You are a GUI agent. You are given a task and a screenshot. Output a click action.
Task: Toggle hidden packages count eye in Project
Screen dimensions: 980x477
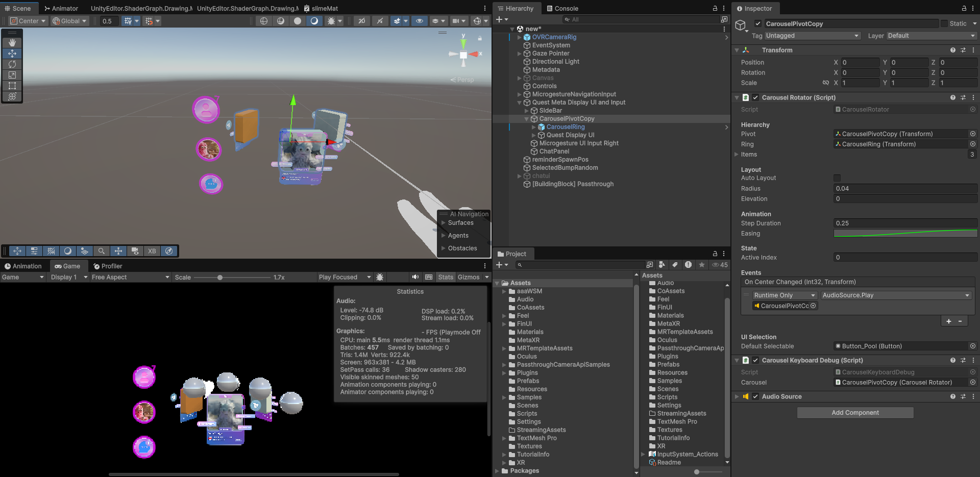[720, 265]
